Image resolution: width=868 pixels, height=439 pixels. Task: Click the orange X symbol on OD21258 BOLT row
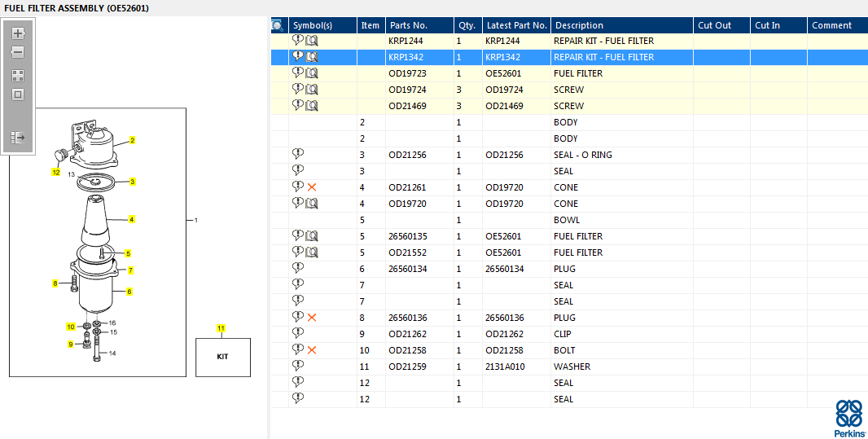[312, 350]
